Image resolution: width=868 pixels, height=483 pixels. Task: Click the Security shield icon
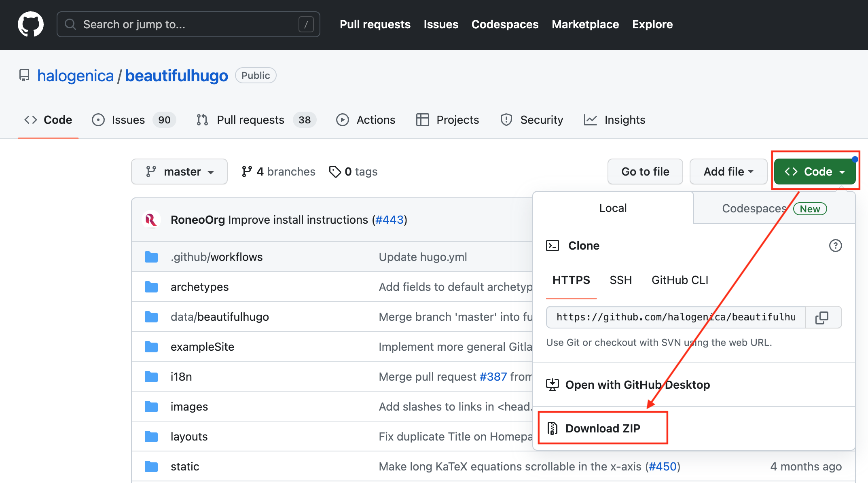click(x=506, y=120)
